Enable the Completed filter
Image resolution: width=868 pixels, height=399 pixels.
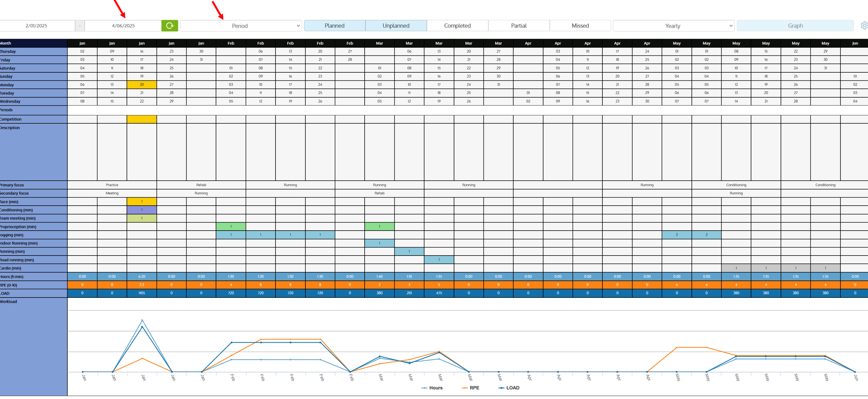457,26
